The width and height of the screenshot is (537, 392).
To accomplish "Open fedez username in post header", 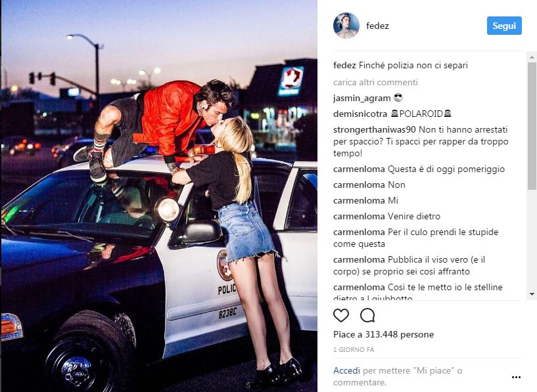I will coord(377,26).
